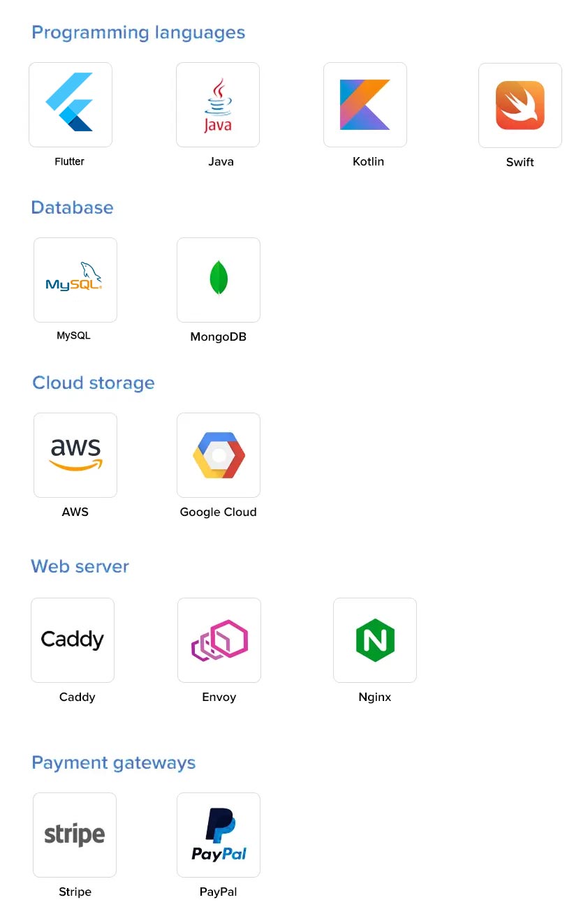The height and width of the screenshot is (923, 588).
Task: Click the Flutter logo tile
Action: click(71, 105)
